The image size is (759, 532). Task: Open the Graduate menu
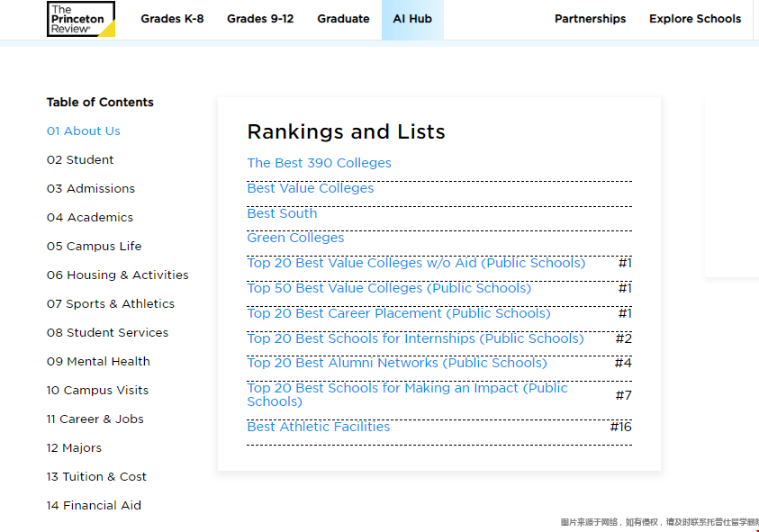coord(343,19)
